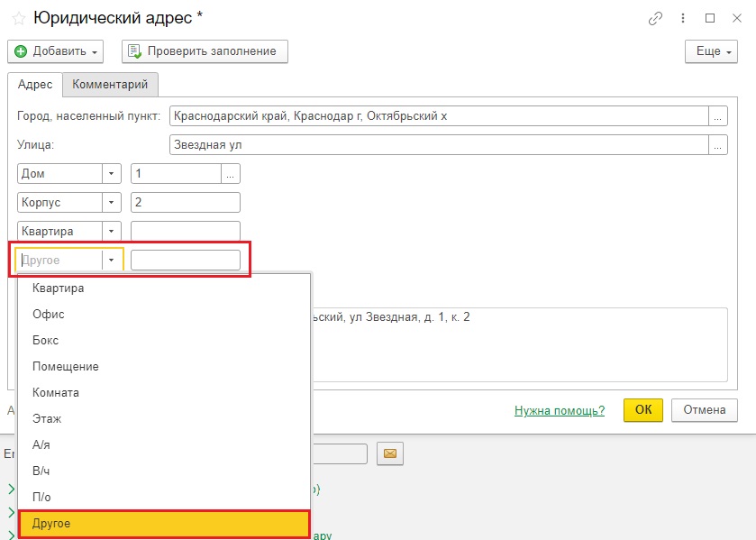
Task: Expand the Еще menu button
Action: pyautogui.click(x=711, y=51)
